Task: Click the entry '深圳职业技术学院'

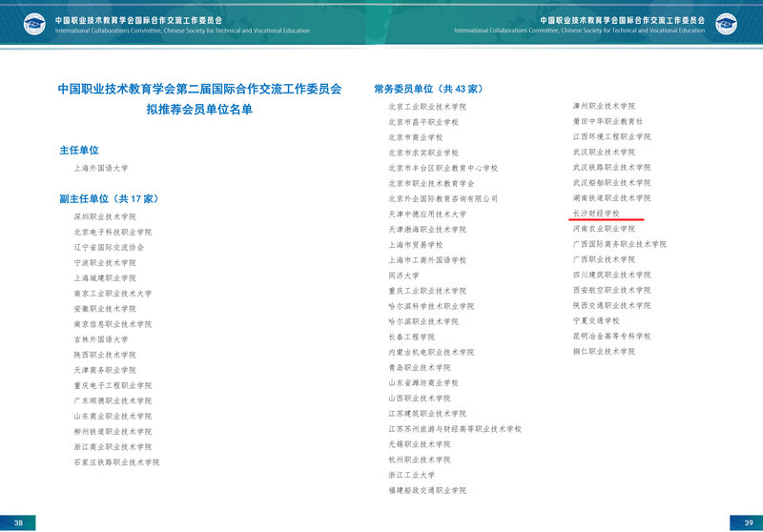Action: tap(105, 216)
